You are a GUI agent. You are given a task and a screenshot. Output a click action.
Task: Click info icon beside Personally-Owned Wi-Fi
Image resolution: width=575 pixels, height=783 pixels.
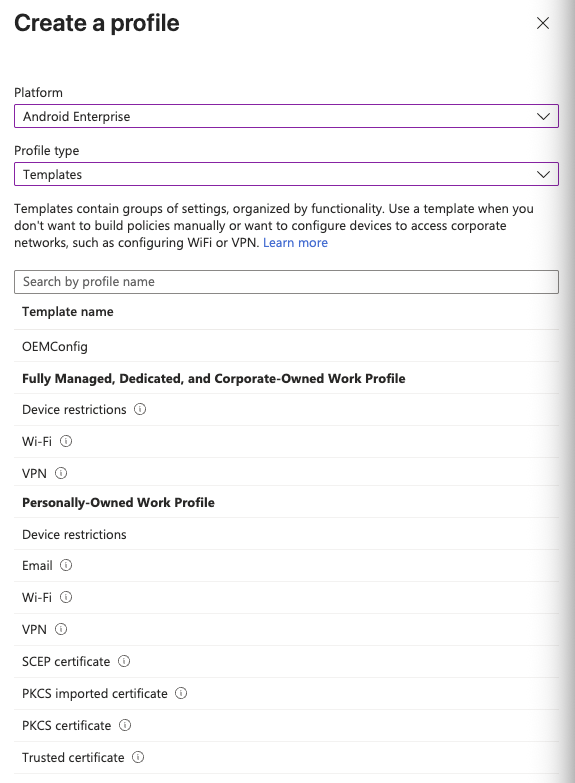point(66,597)
